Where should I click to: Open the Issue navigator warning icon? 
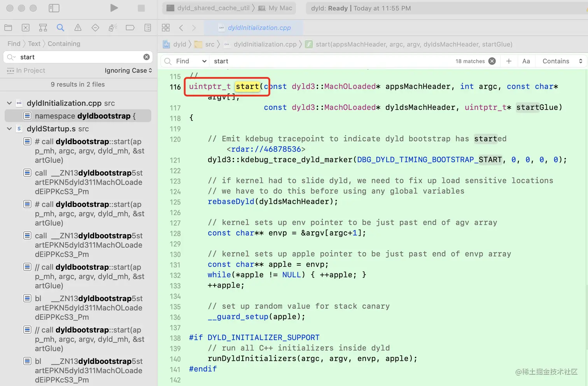coord(78,28)
